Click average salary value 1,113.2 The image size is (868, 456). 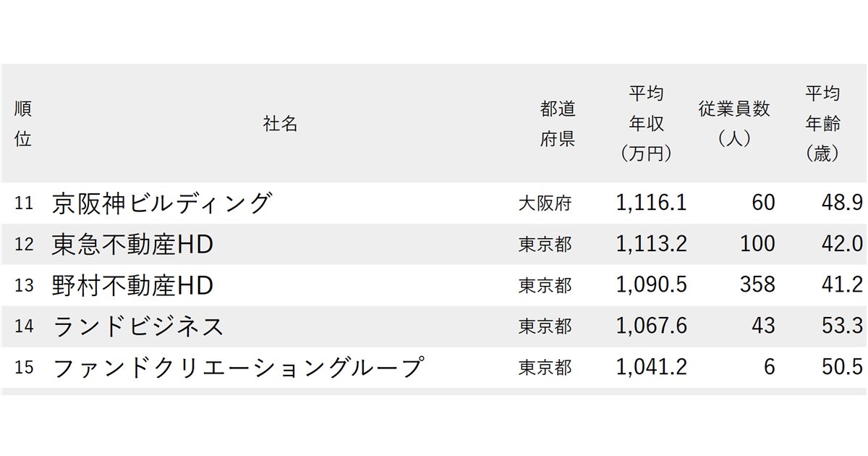[x=652, y=245]
